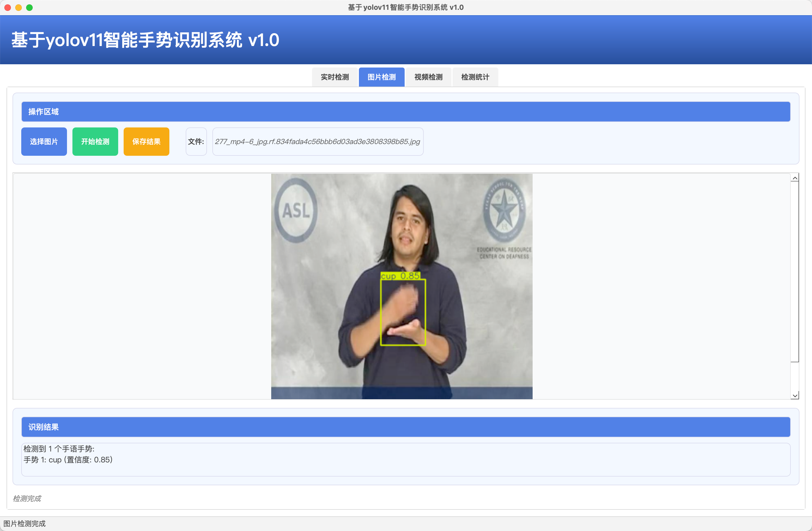
Task: Click the 识别结果 section header
Action: pos(405,427)
